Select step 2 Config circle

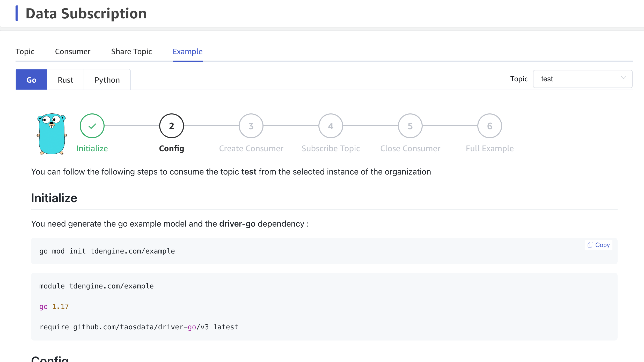tap(171, 126)
